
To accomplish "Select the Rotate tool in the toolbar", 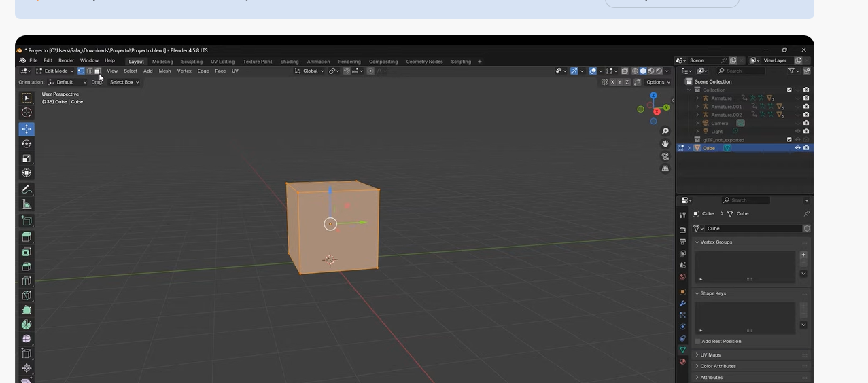I will [x=27, y=144].
